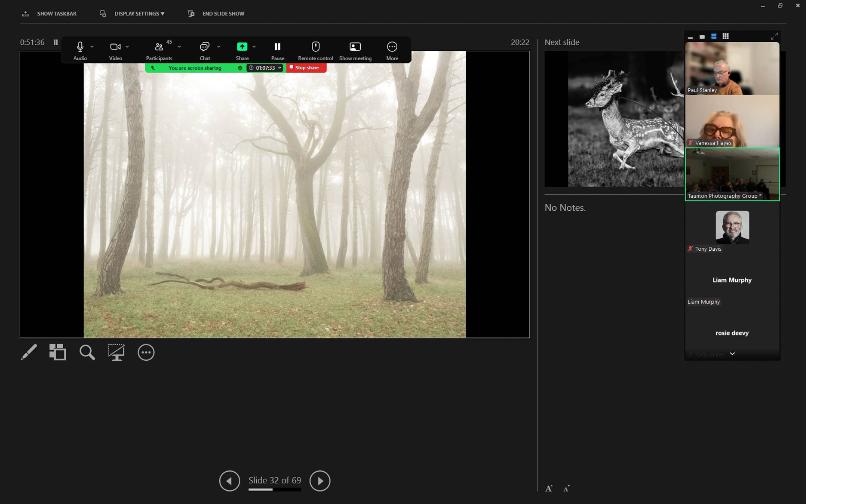Viewport: 860px width, 504px height.
Task: Select the pen and laser pointer tool
Action: pyautogui.click(x=29, y=352)
